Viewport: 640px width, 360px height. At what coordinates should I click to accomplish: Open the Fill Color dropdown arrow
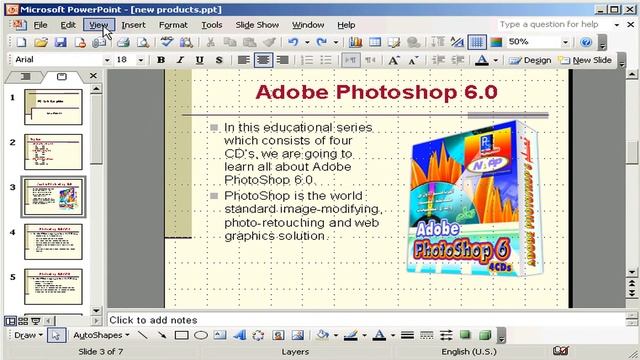pyautogui.click(x=336, y=336)
